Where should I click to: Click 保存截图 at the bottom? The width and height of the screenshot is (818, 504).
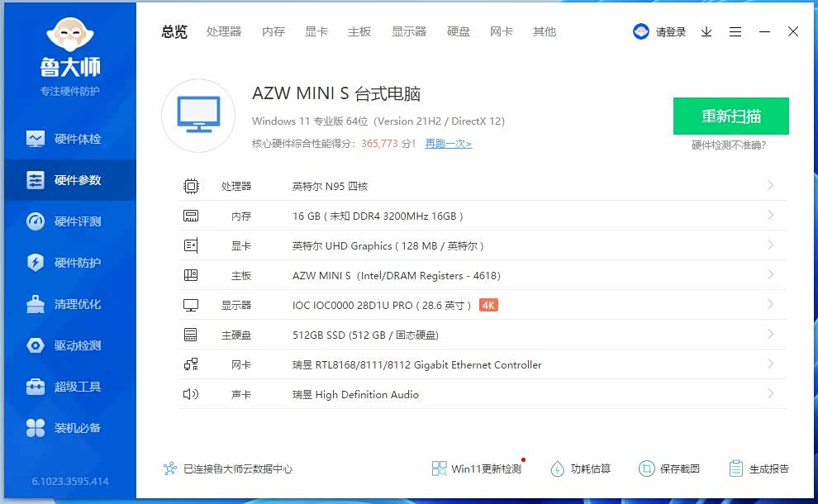[669, 468]
